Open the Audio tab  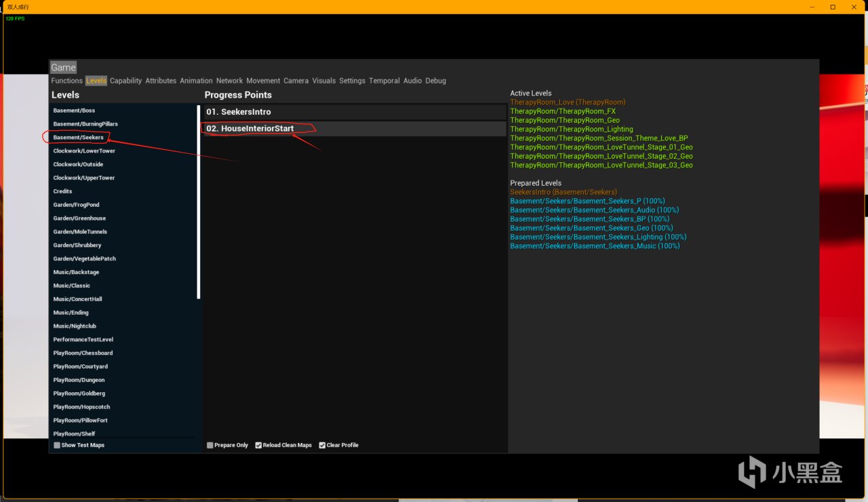coord(412,81)
